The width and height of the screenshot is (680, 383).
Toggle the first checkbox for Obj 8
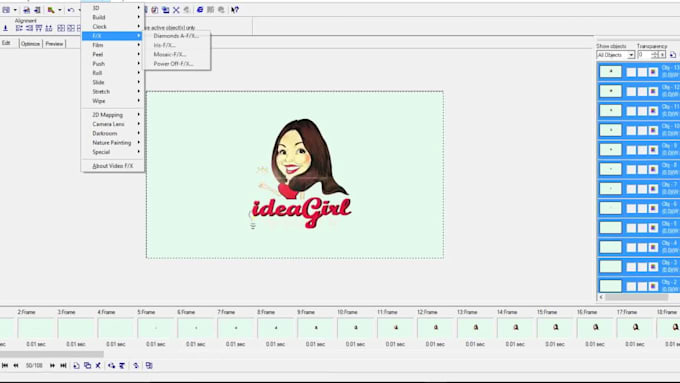point(631,170)
